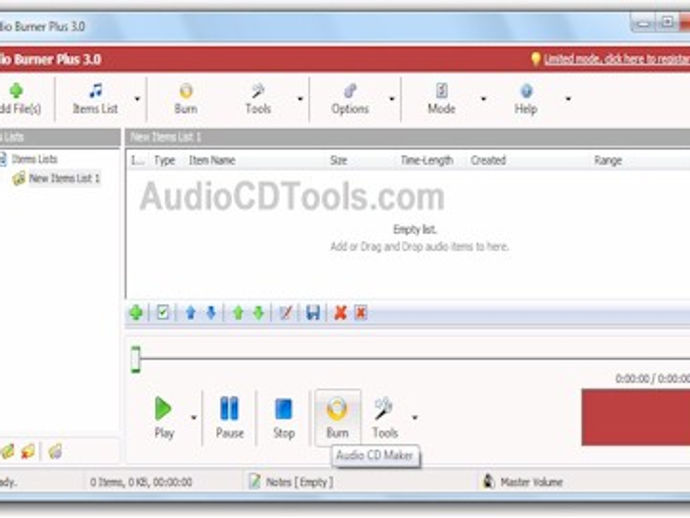Click the Pause button

point(229,417)
